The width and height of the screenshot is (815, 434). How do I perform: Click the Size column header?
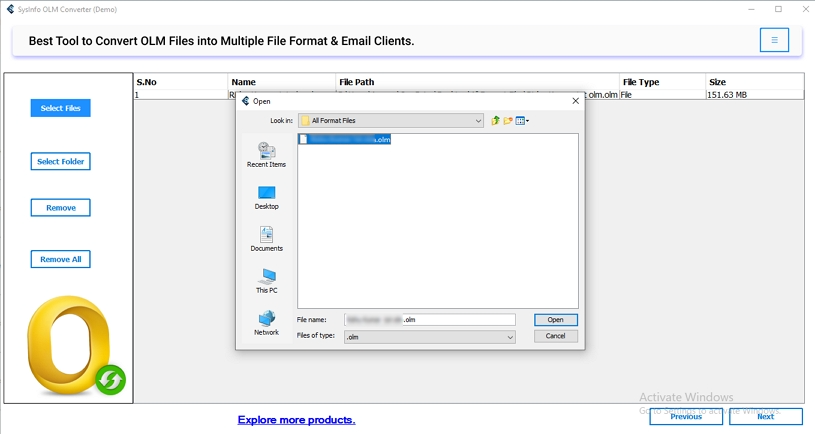755,82
